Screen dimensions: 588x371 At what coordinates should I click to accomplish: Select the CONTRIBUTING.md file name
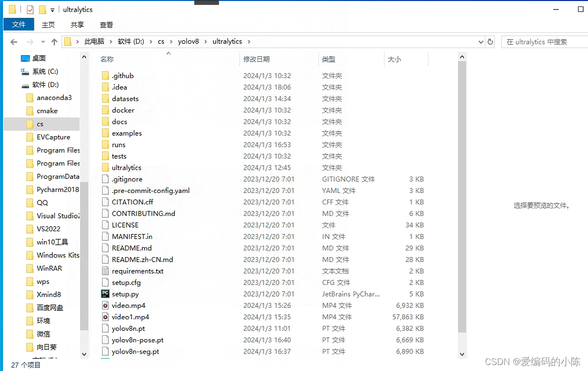(143, 214)
